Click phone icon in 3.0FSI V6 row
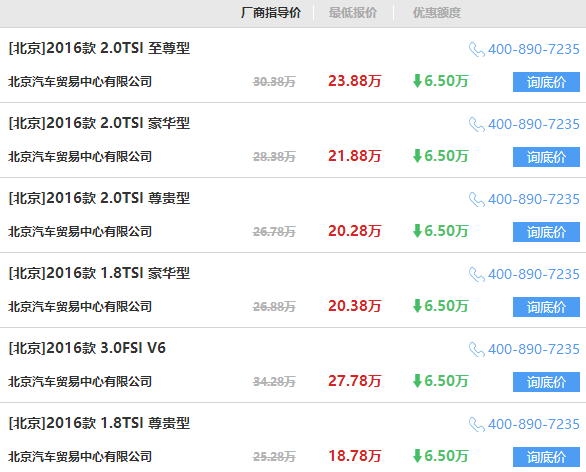The image size is (586, 472). pyautogui.click(x=476, y=350)
